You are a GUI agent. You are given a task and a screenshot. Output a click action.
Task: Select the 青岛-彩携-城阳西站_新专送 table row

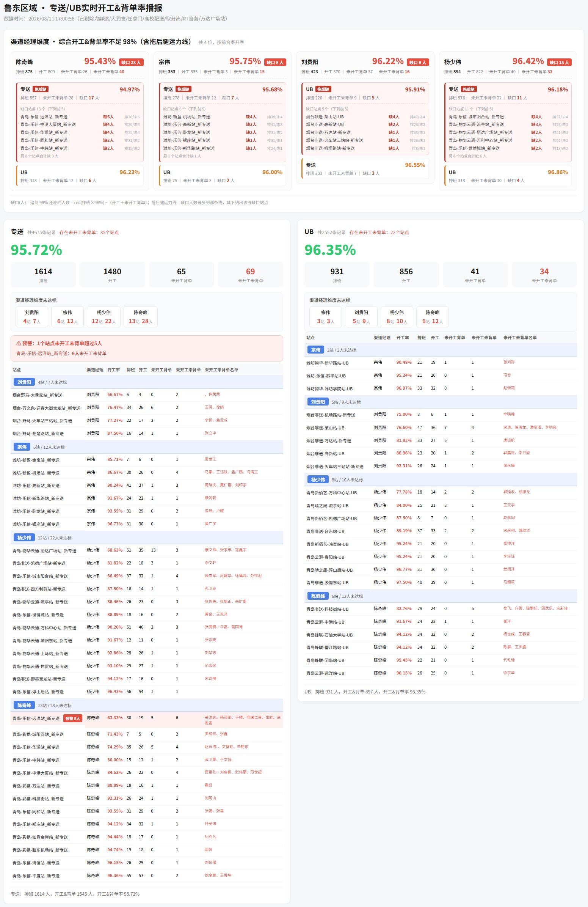[x=147, y=734]
